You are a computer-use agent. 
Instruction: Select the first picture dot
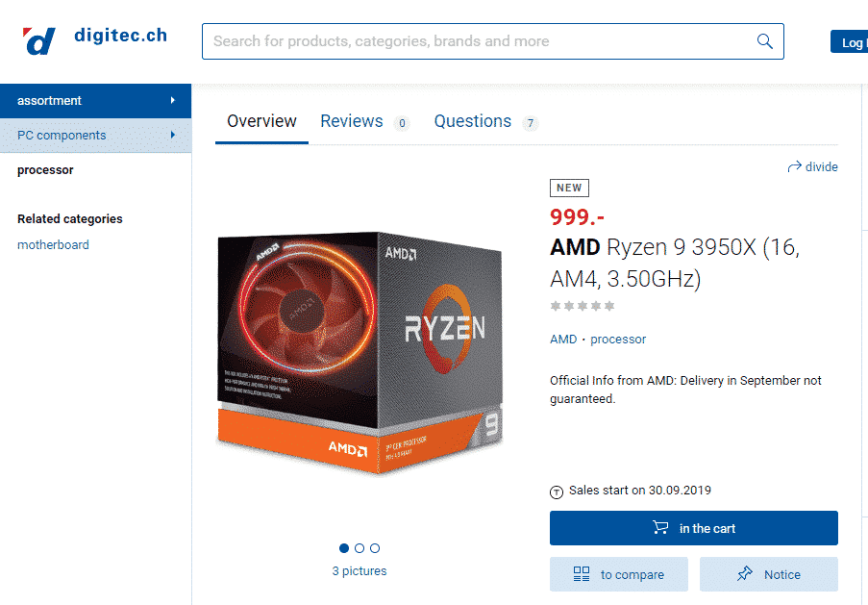pos(344,548)
